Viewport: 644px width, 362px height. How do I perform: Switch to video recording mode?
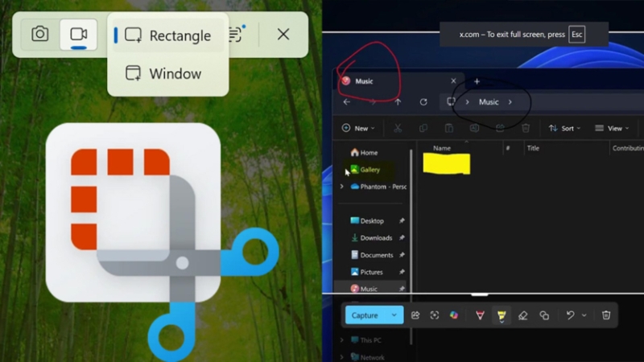(78, 34)
